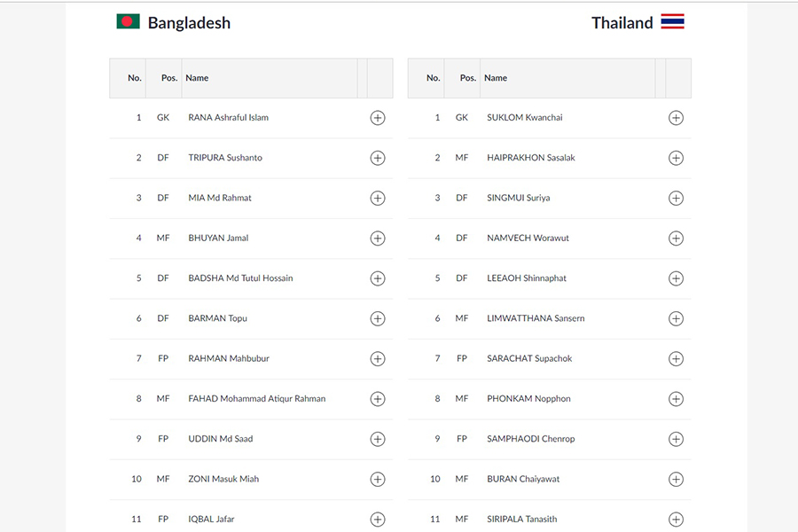Select player name LIMWATTHANA Sansern

[x=536, y=318]
